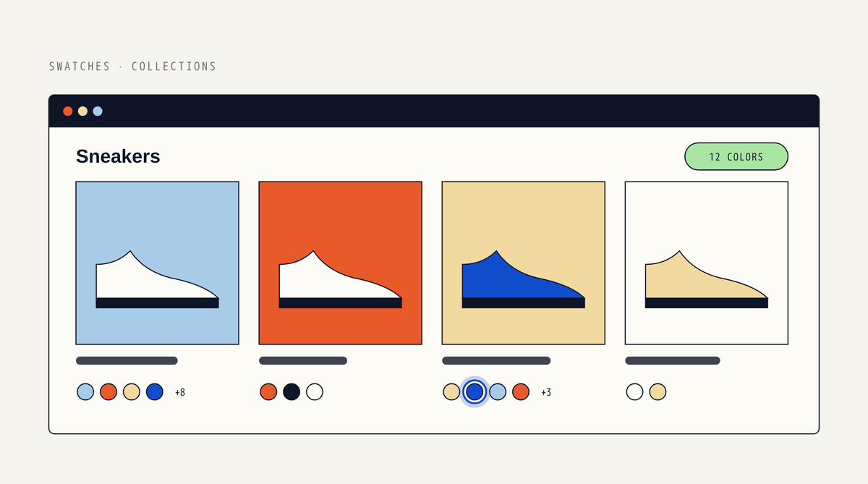This screenshot has width=868, height=484.
Task: Click the 12 COLORS badge button
Action: [x=736, y=156]
